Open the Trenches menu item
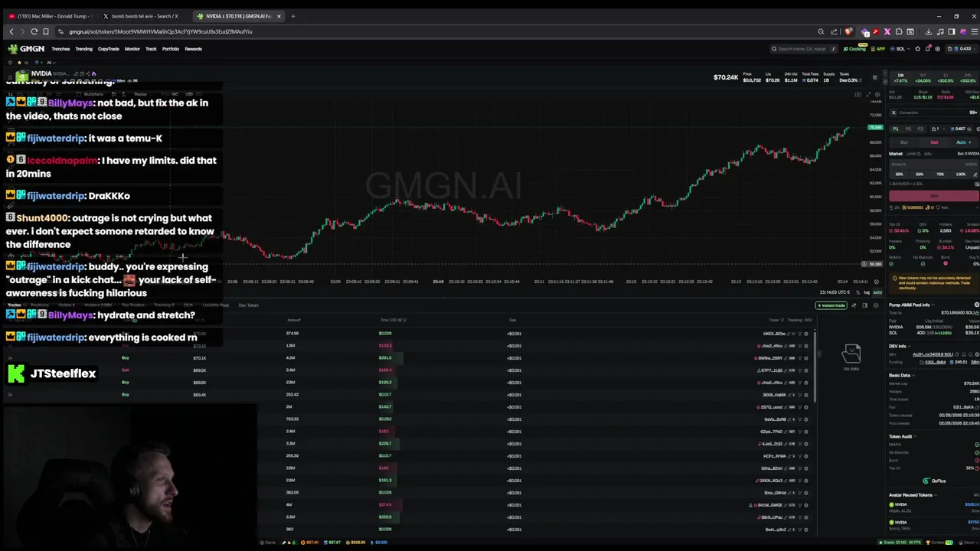The image size is (980, 551). pyautogui.click(x=60, y=49)
